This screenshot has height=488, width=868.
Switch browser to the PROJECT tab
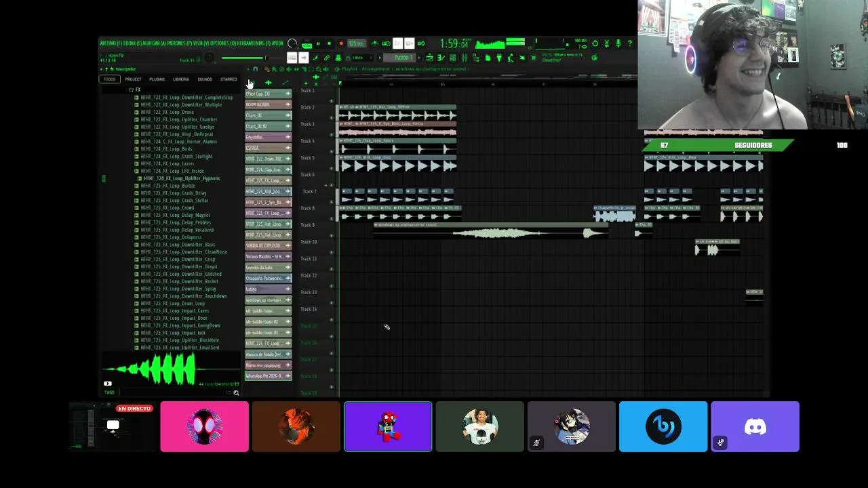pos(133,79)
